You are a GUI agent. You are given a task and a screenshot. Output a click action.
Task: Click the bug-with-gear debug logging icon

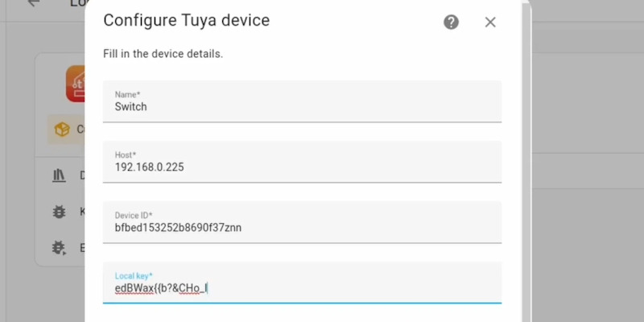[59, 248]
